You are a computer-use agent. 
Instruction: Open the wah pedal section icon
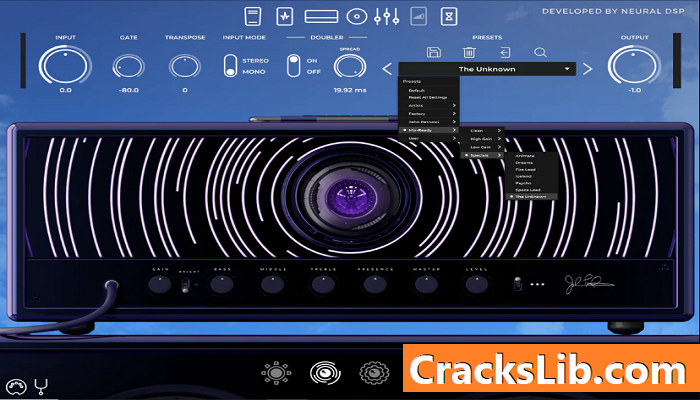(253, 17)
